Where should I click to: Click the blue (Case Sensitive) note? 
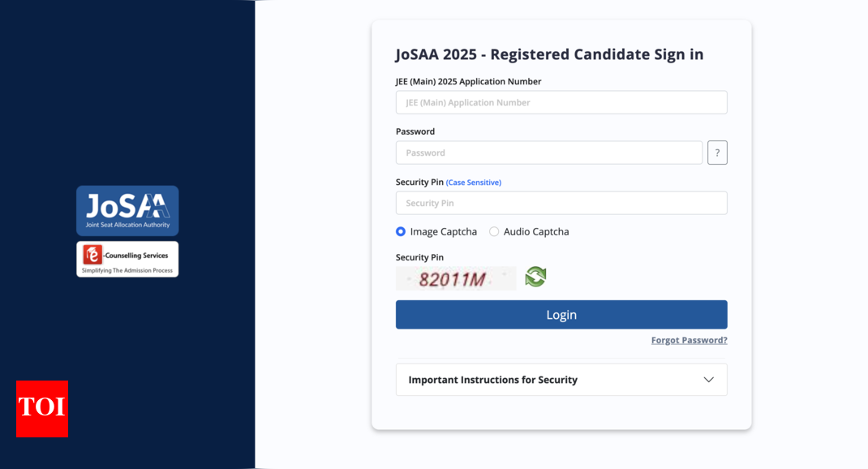coord(474,183)
